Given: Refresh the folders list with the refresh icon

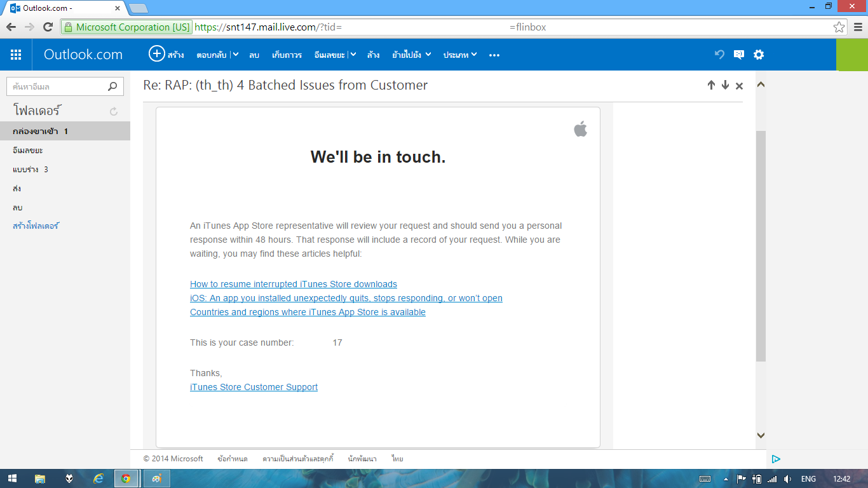Looking at the screenshot, I should [x=114, y=111].
